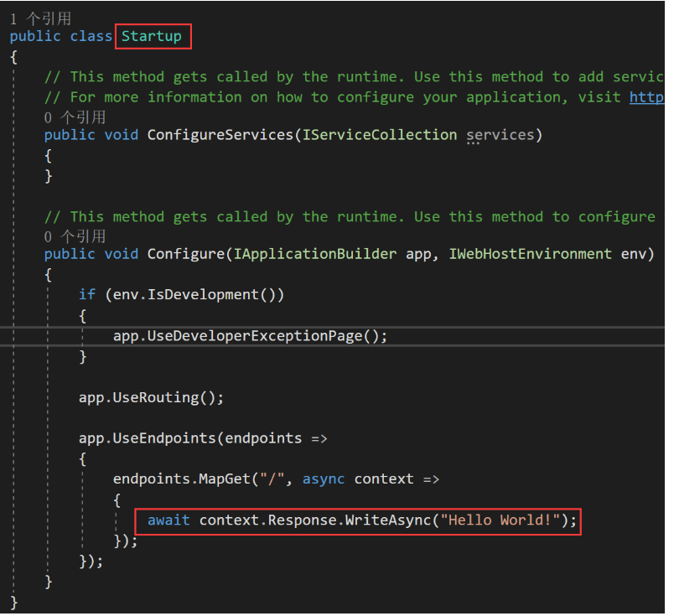This screenshot has width=674, height=616.
Task: Click the '0 个引用' codelens above ConfigureServices
Action: [75, 117]
